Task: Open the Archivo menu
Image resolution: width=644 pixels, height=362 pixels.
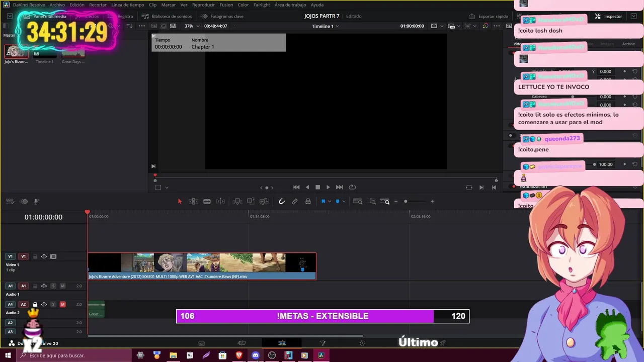Action: pos(57,5)
